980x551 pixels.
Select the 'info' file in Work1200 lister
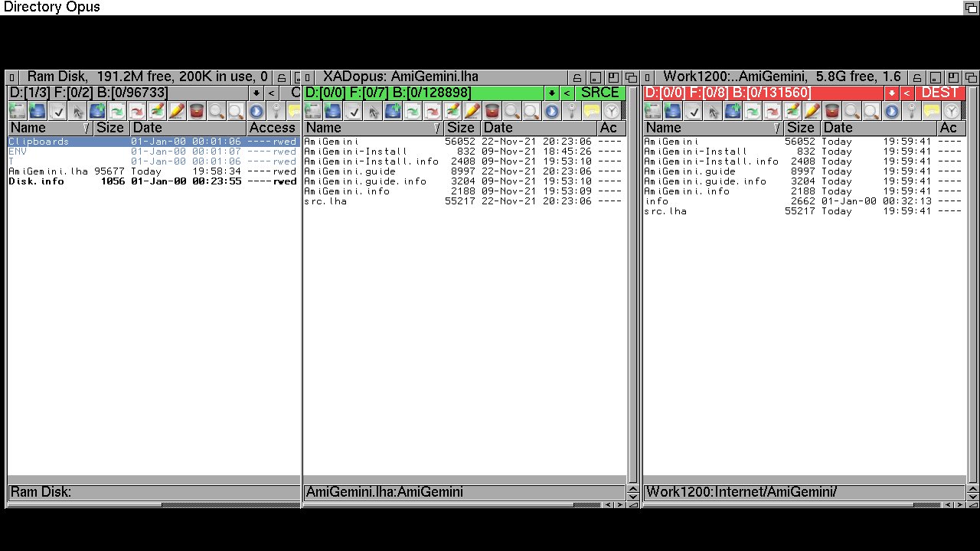[804, 201]
